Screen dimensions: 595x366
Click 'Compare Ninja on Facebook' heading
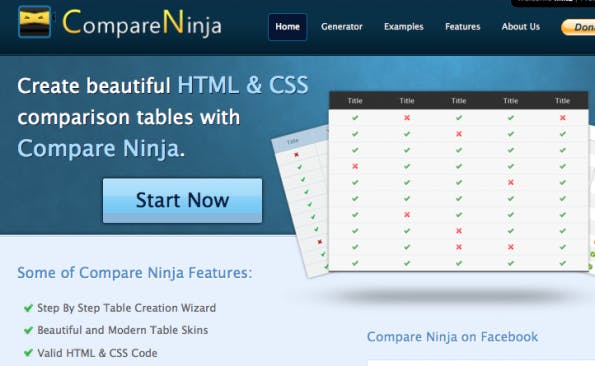[452, 337]
